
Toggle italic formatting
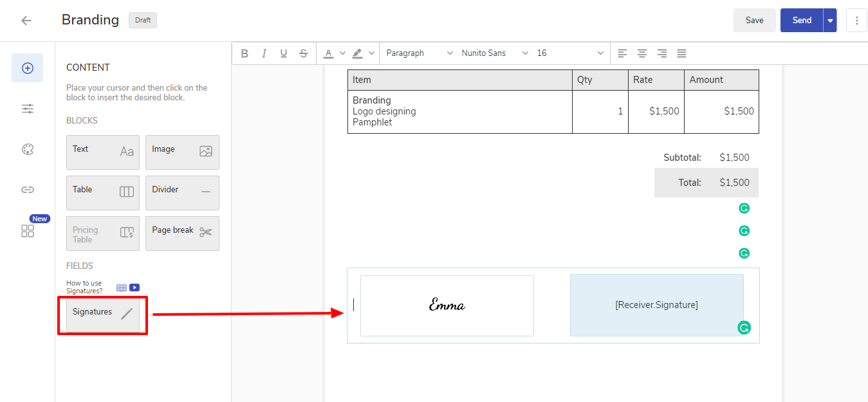click(x=264, y=53)
